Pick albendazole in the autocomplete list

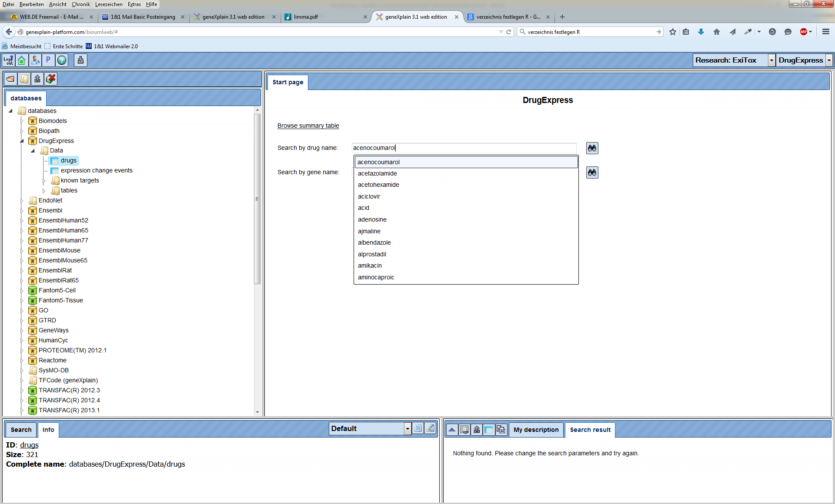[466, 242]
